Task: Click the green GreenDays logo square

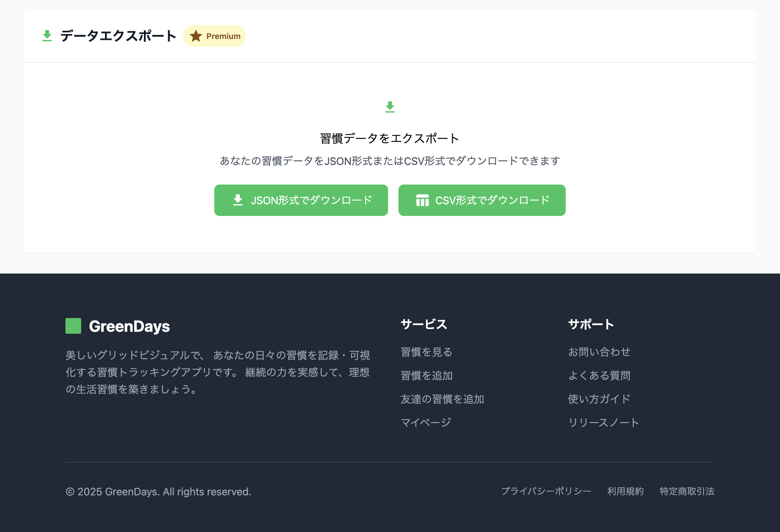Action: tap(73, 326)
